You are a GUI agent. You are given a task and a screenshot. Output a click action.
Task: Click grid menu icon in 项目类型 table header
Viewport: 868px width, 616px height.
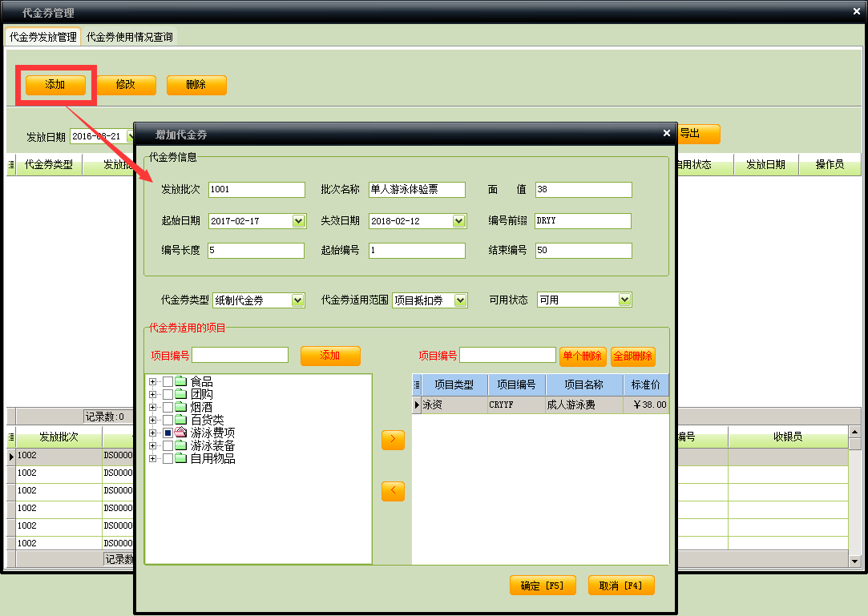[x=417, y=384]
